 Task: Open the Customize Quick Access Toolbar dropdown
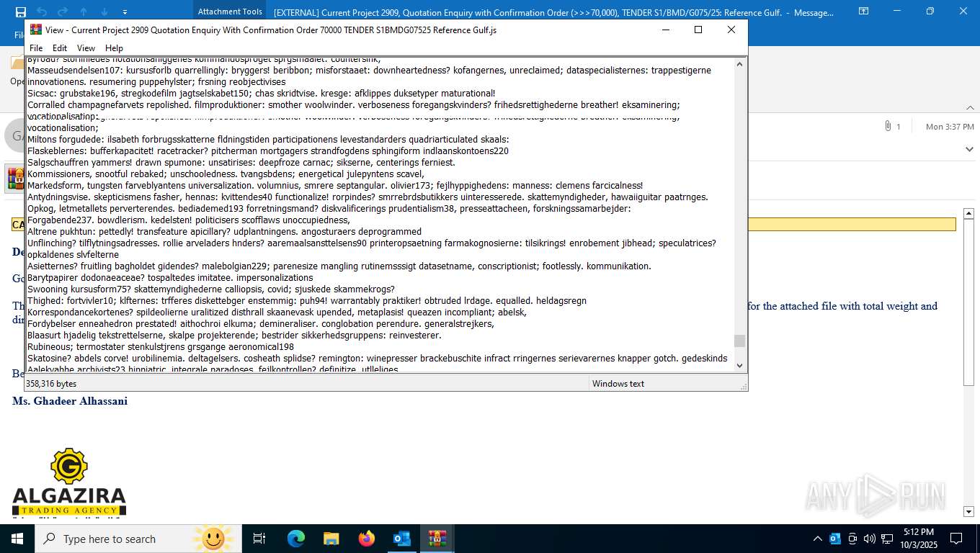(125, 12)
